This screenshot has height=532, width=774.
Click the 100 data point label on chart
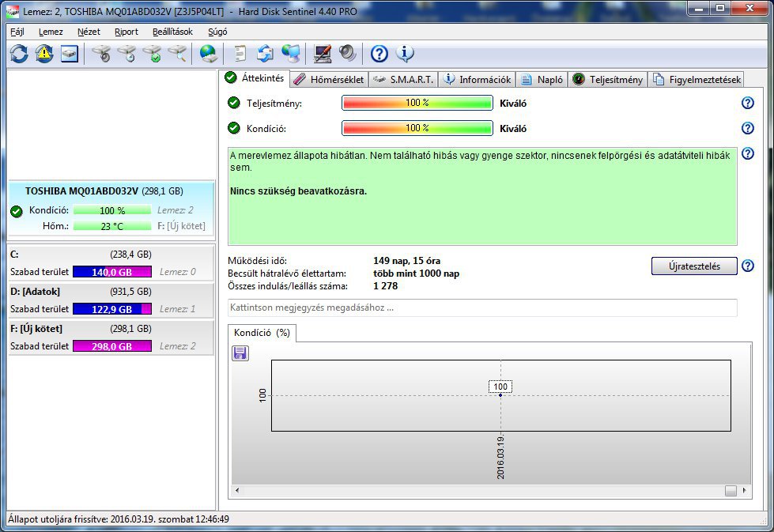click(500, 387)
